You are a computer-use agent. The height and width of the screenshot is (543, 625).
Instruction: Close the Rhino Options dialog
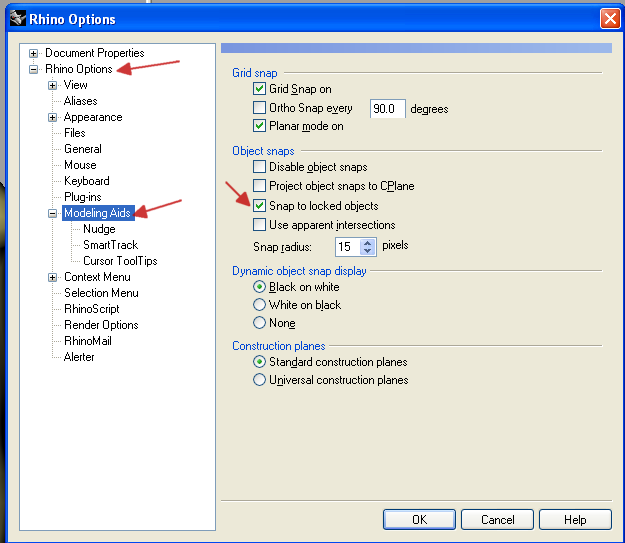tap(610, 19)
